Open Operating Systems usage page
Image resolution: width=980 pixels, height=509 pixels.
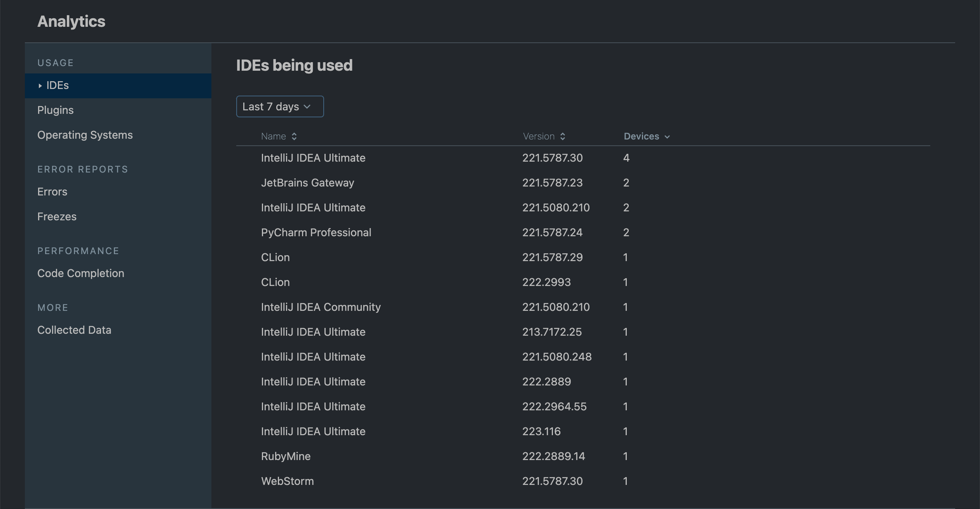85,135
